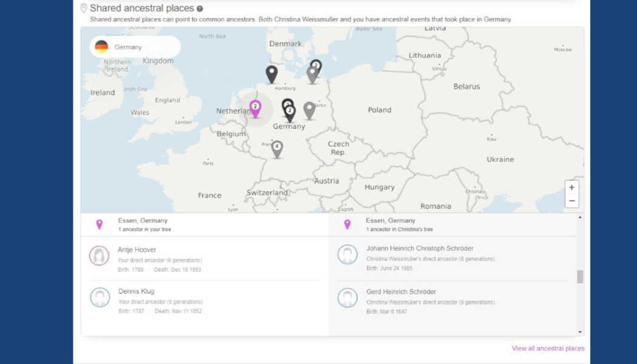Click Antje Hoover's avatar icon
Image resolution: width=637 pixels, height=364 pixels.
[x=99, y=256]
